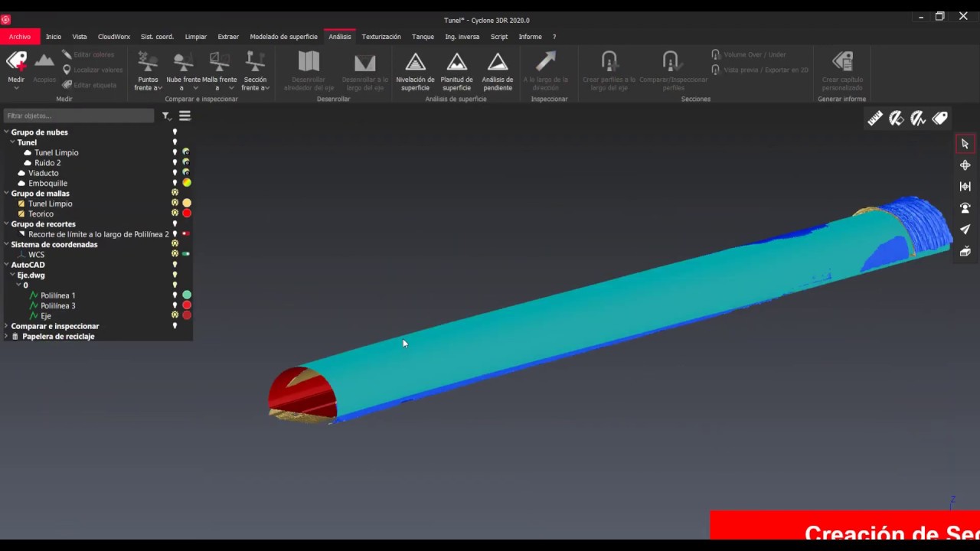Activate the orbit rotation navigation tool
The width and height of the screenshot is (980, 551).
tap(965, 165)
